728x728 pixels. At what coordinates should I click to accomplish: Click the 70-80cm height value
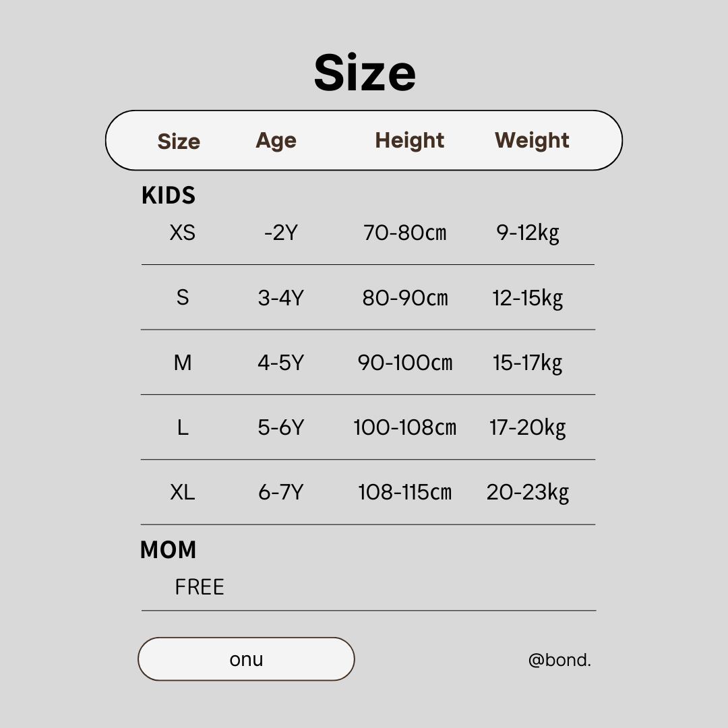(404, 233)
